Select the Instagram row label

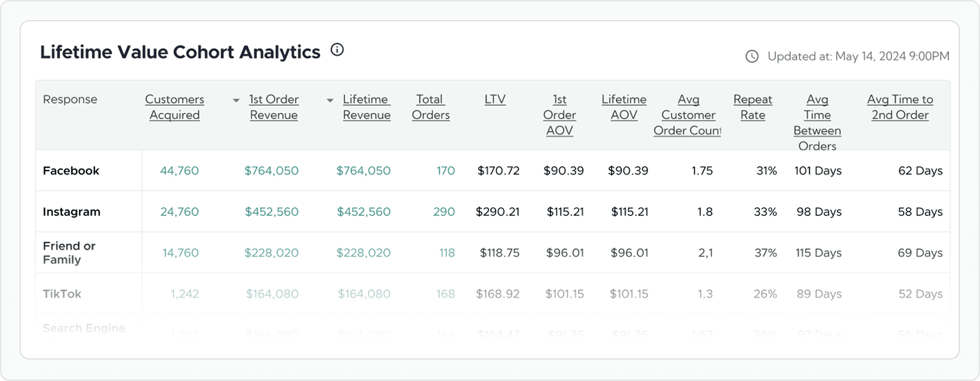pyautogui.click(x=71, y=212)
